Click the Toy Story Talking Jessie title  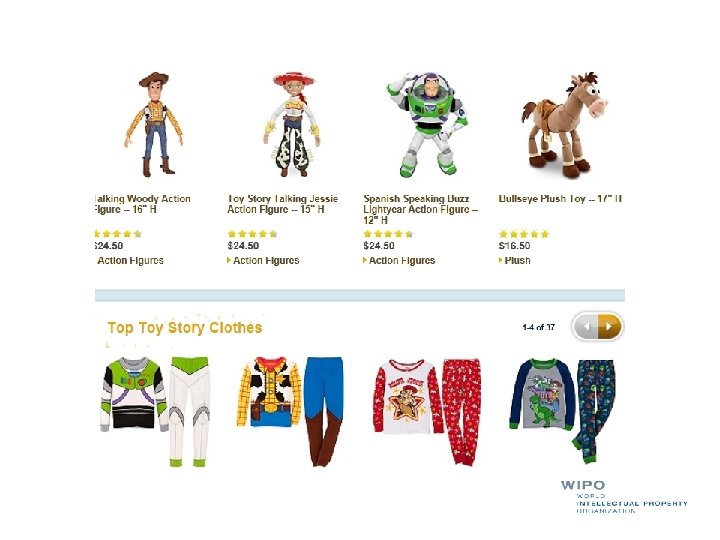click(283, 204)
